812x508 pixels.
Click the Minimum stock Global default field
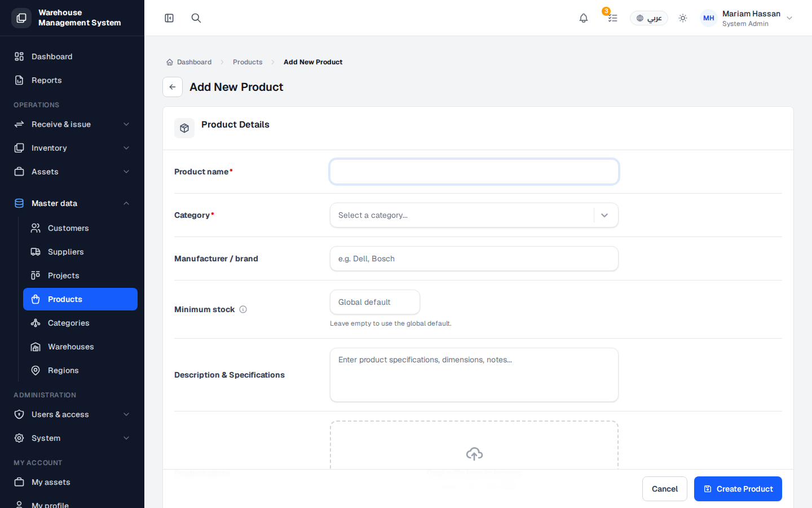pos(375,302)
